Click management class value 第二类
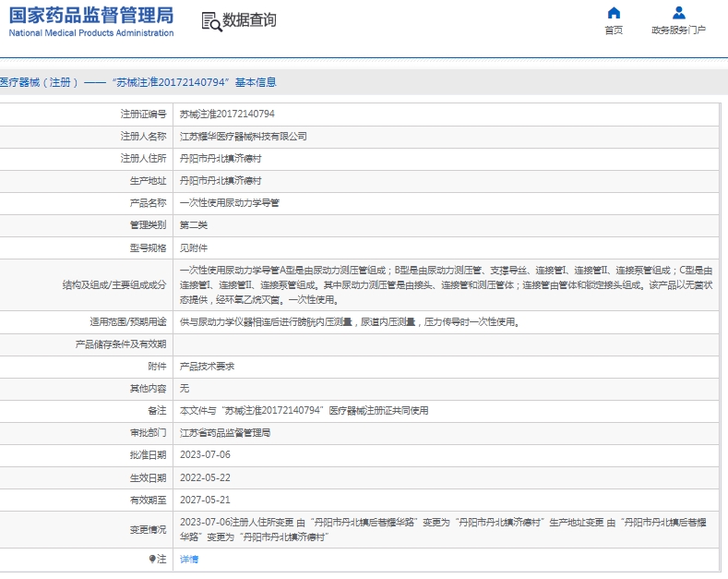Image resolution: width=728 pixels, height=579 pixels. (194, 225)
